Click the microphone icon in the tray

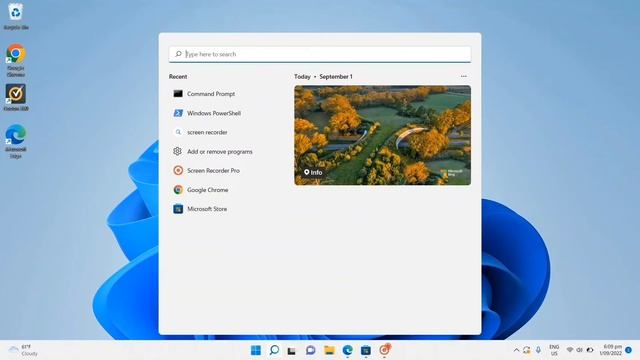tap(538, 350)
